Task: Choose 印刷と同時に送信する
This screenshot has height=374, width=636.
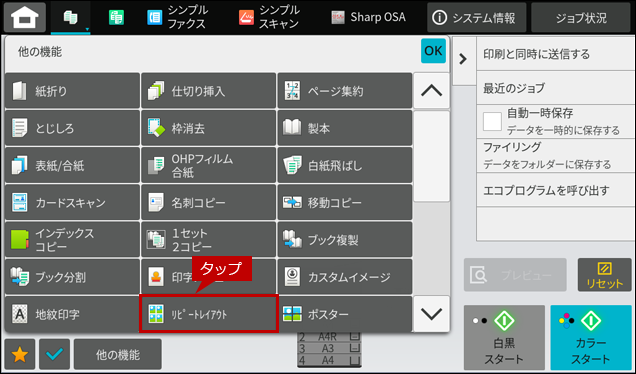Action: [556, 54]
